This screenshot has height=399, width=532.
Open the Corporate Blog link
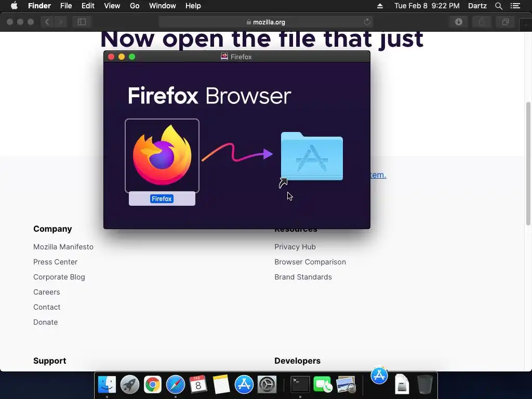pos(59,277)
